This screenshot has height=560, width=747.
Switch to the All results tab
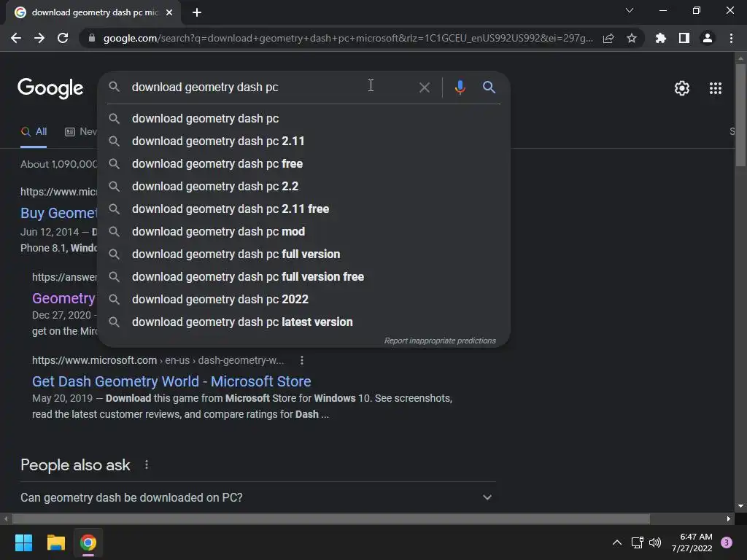(x=34, y=132)
